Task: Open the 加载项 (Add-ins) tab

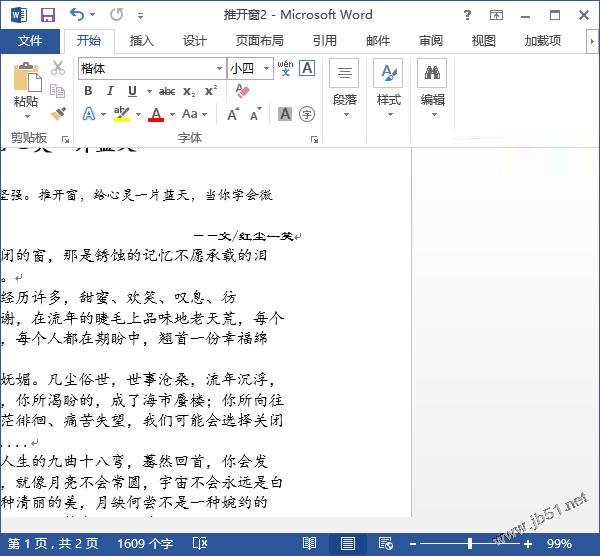Action: pos(543,41)
